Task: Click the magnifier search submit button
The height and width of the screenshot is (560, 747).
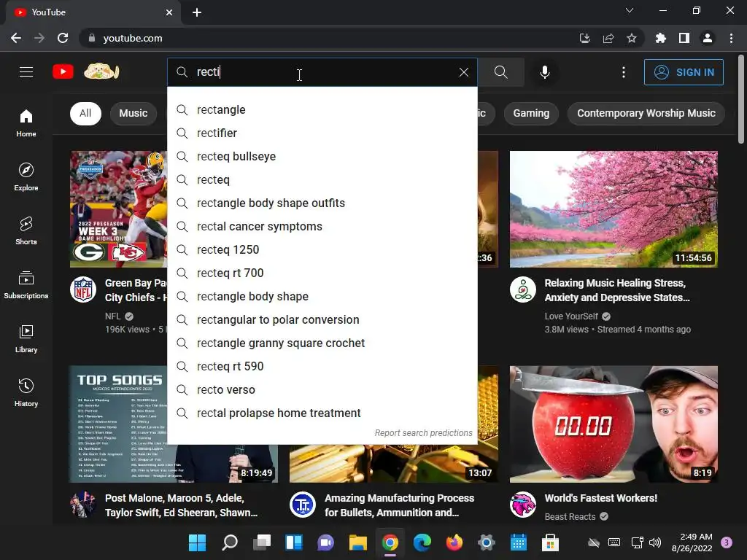Action: (x=500, y=72)
